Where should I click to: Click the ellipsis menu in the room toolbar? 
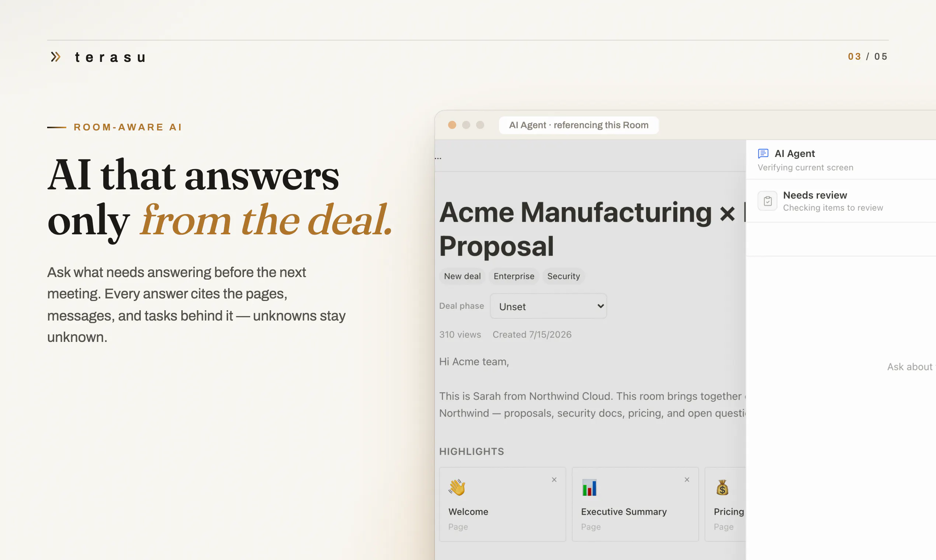438,158
